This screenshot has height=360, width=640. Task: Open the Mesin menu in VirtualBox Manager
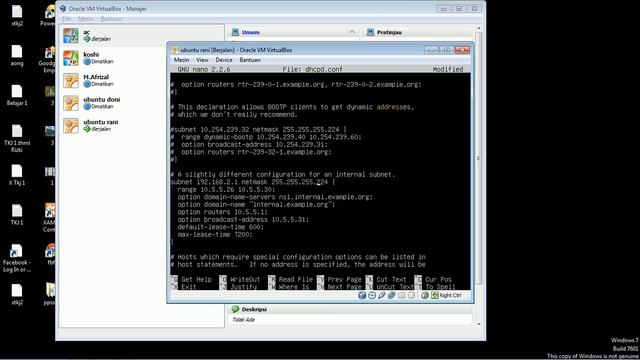[86, 19]
